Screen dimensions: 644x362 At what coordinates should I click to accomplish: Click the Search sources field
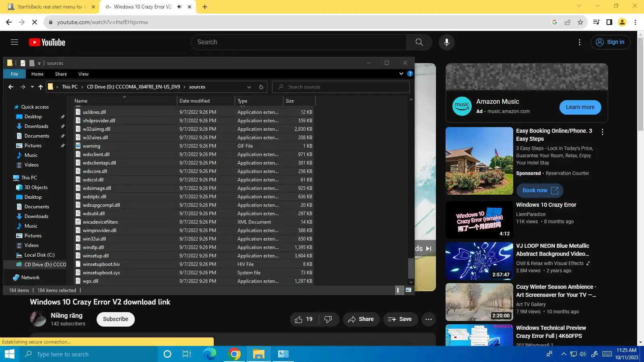coord(341,87)
